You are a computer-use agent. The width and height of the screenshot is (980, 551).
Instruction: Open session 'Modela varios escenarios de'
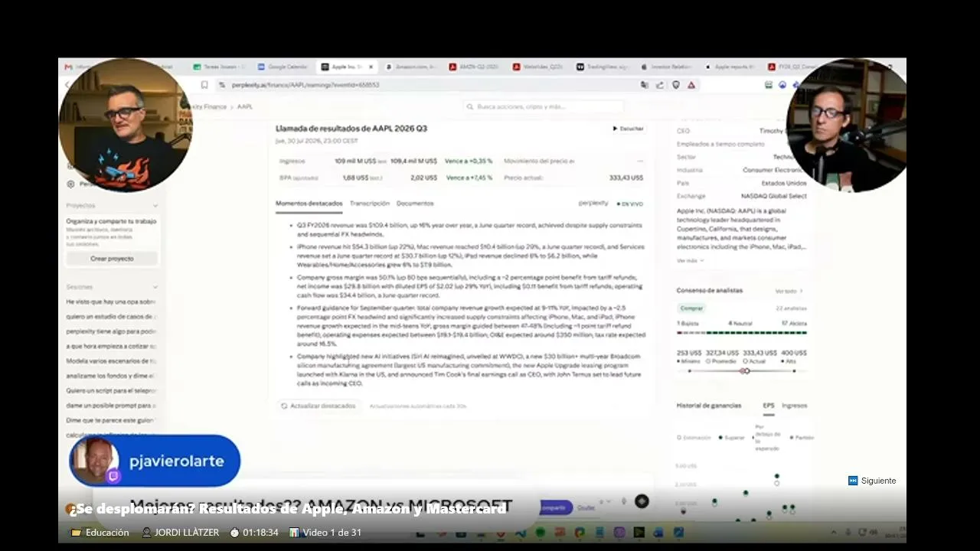[x=111, y=360]
